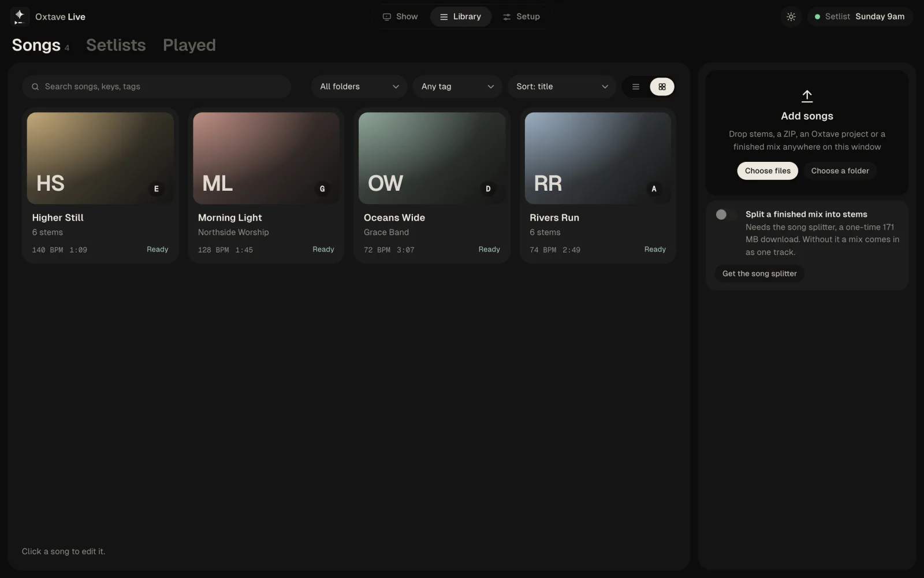Click the G key badge on Morning Light
Screen dimensions: 924x578
pyautogui.click(x=322, y=189)
